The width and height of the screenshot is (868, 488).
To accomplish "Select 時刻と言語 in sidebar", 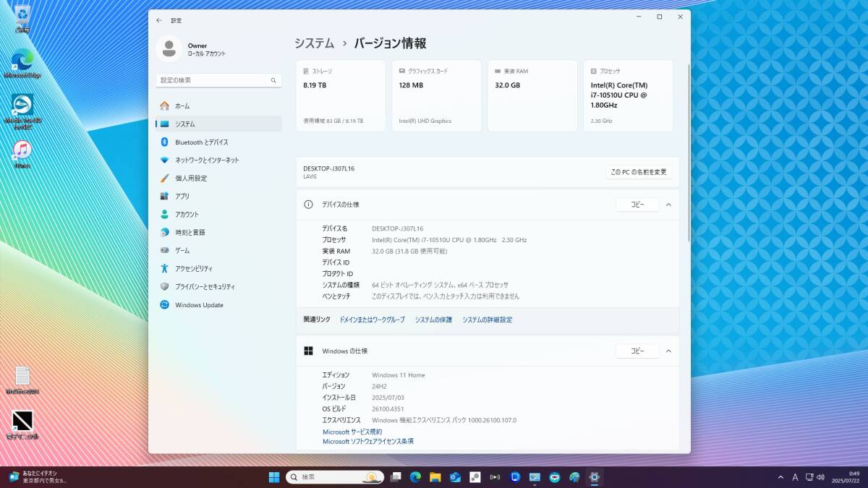I will pyautogui.click(x=190, y=233).
